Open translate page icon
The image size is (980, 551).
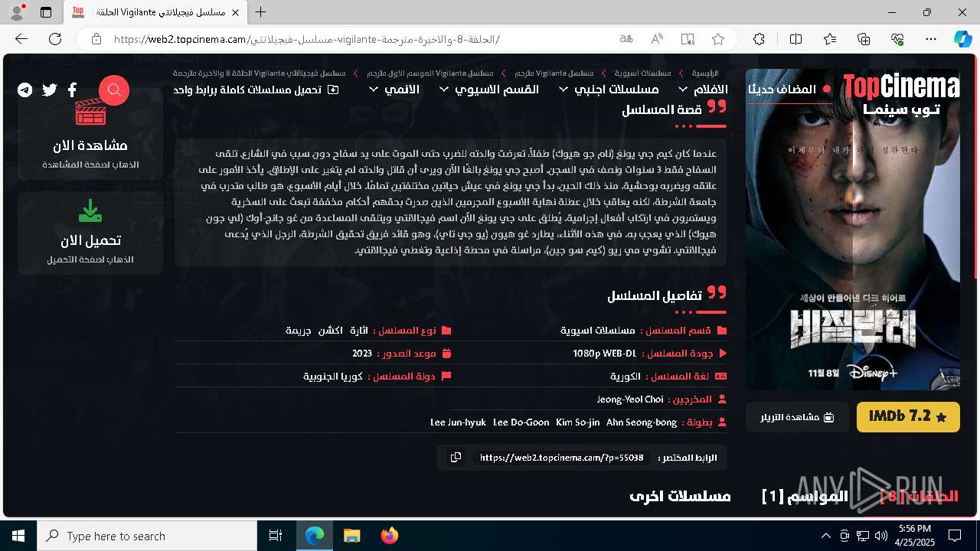coord(626,39)
